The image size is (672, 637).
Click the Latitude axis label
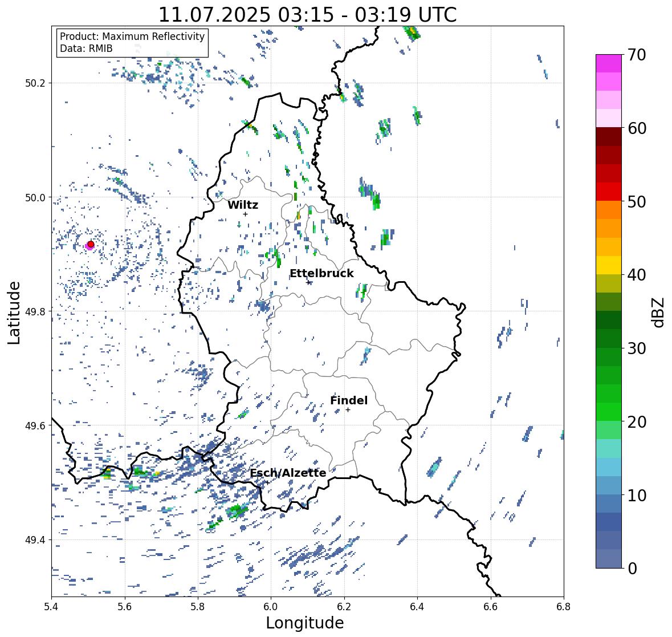pyautogui.click(x=14, y=313)
